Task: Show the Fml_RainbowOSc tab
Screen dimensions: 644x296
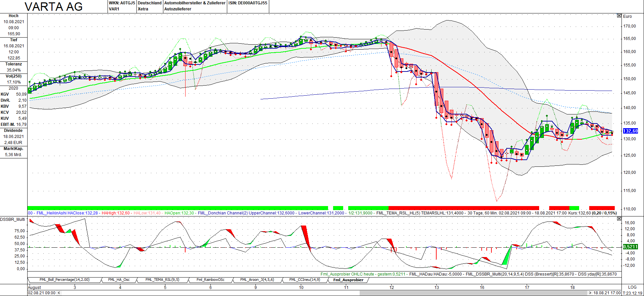Action: pyautogui.click(x=210, y=280)
